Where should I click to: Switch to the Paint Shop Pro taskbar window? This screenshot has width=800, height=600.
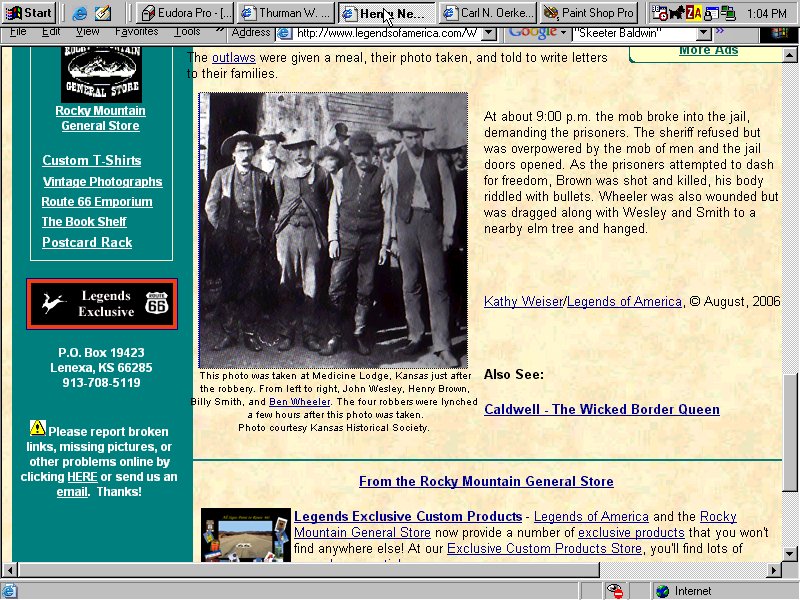point(589,13)
